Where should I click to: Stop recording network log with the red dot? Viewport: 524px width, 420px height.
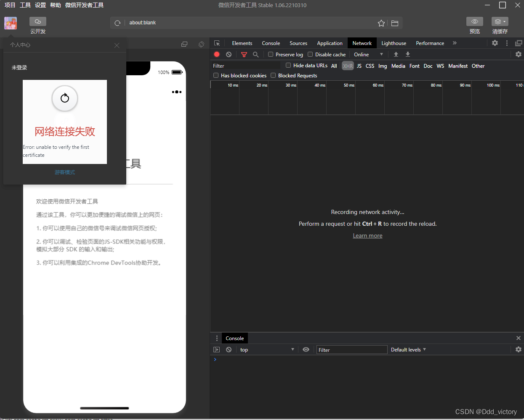pyautogui.click(x=217, y=54)
